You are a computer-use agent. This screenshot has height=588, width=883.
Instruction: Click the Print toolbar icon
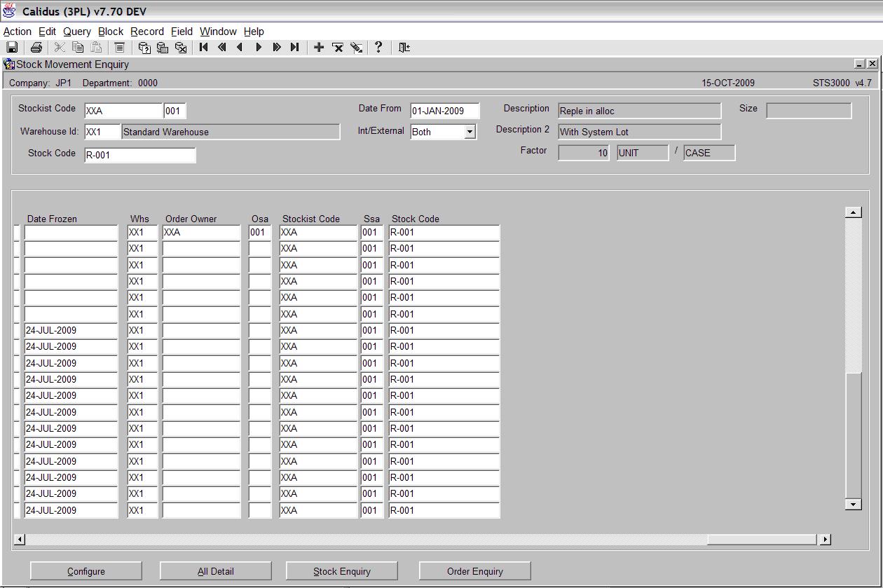(36, 48)
